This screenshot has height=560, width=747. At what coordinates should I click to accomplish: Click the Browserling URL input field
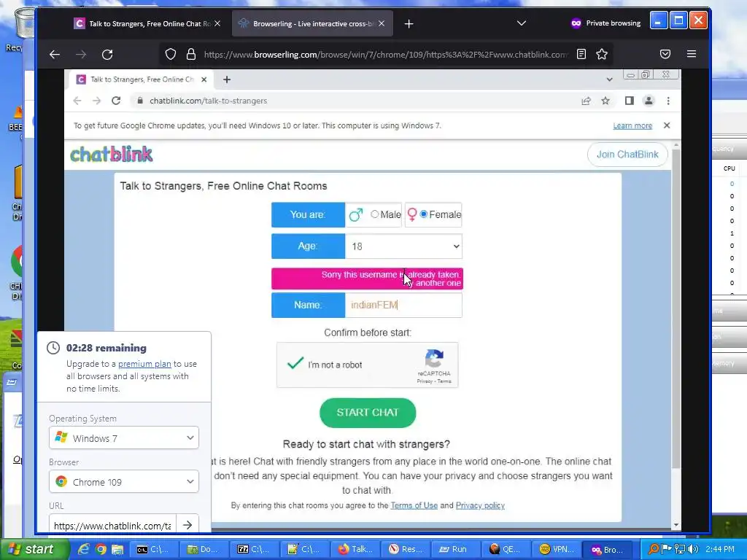(112, 525)
